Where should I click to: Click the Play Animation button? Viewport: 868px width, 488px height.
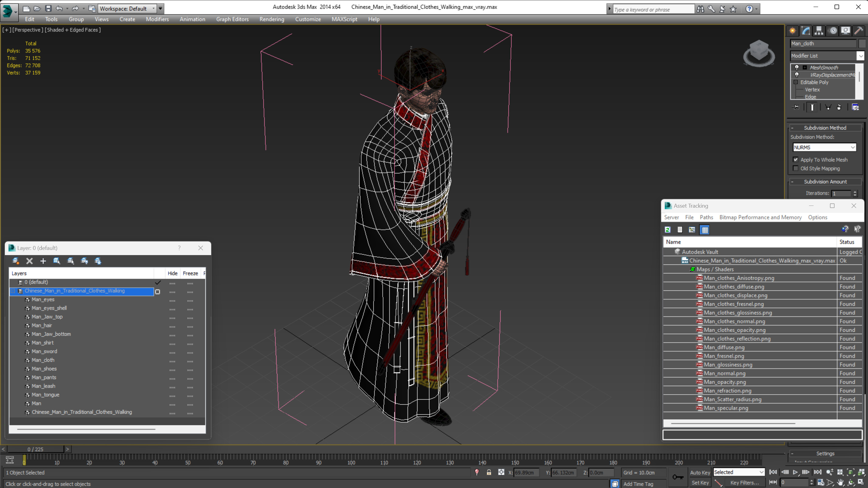tap(795, 472)
